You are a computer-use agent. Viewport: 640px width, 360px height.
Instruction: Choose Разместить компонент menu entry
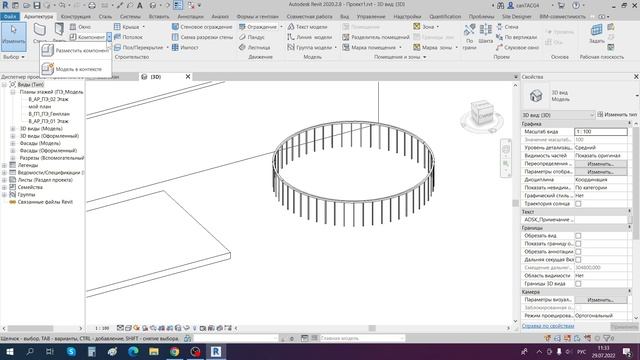pyautogui.click(x=76, y=50)
